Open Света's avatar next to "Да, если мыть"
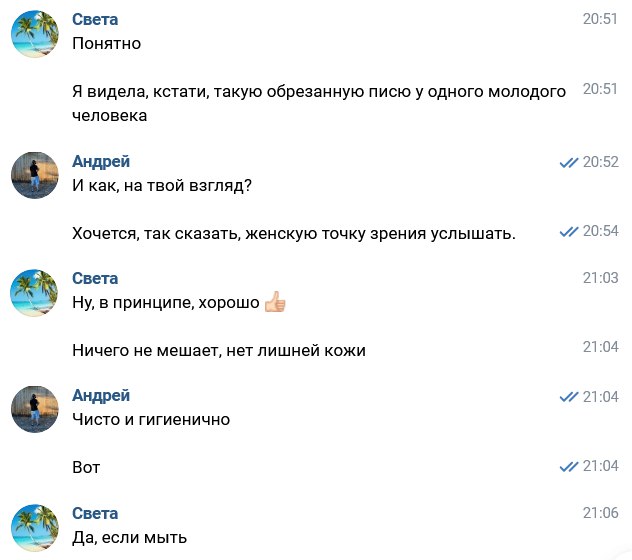The height and width of the screenshot is (560, 632). pyautogui.click(x=34, y=527)
